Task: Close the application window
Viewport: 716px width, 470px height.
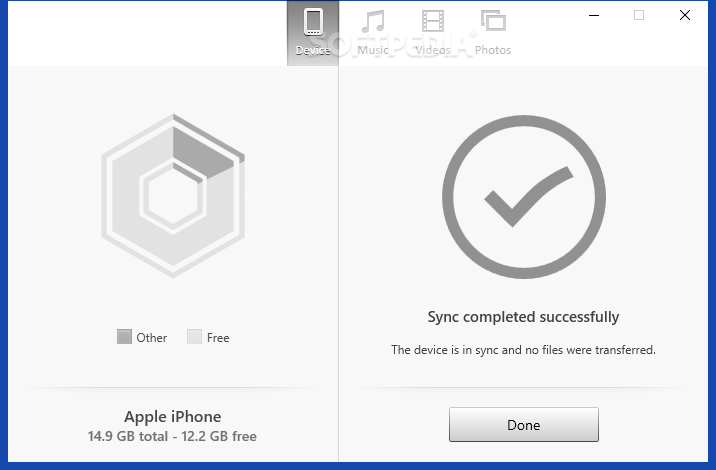Action: (684, 15)
